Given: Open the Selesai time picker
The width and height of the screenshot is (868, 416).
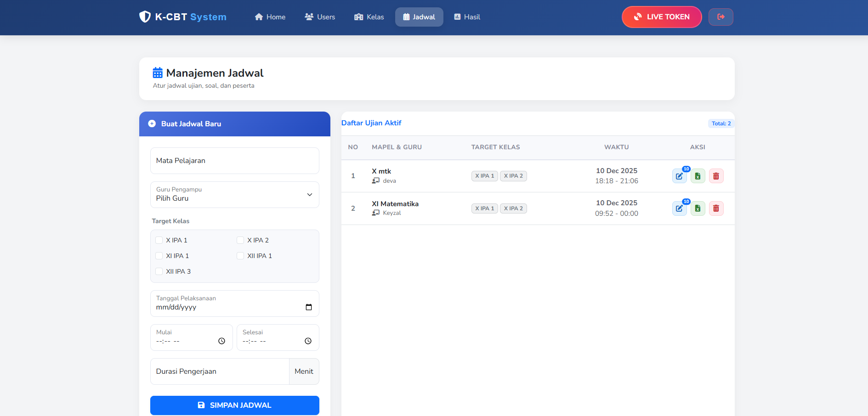Looking at the screenshot, I should tap(308, 341).
